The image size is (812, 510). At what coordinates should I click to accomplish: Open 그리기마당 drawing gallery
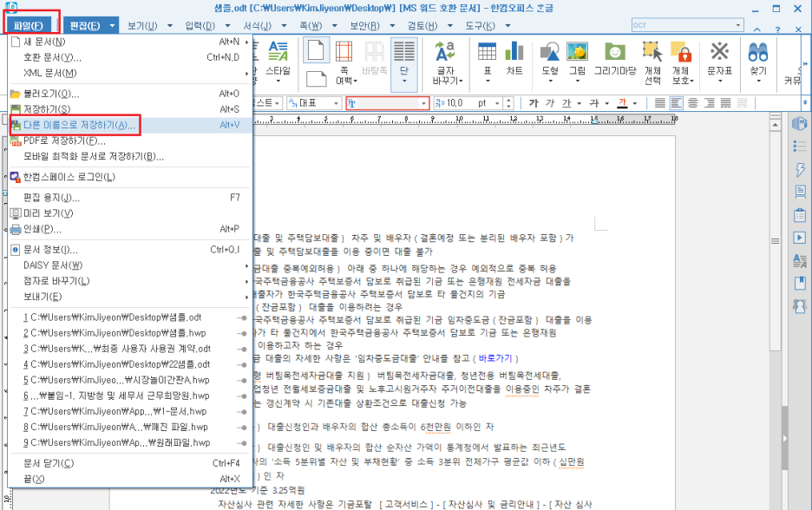tap(615, 58)
